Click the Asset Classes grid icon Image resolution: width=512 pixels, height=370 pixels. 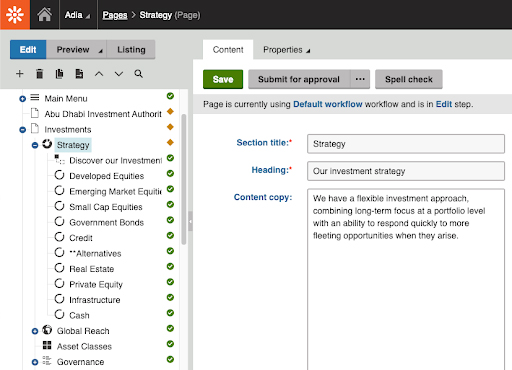pos(47,345)
